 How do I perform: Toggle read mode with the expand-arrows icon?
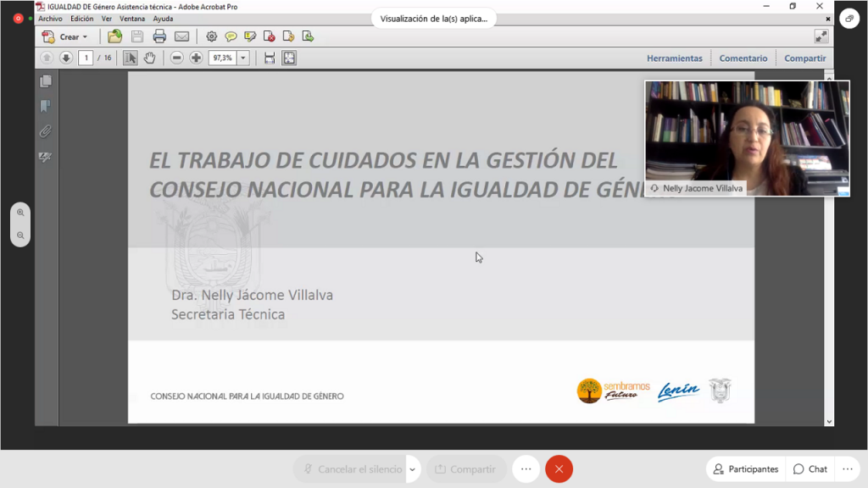coord(821,36)
